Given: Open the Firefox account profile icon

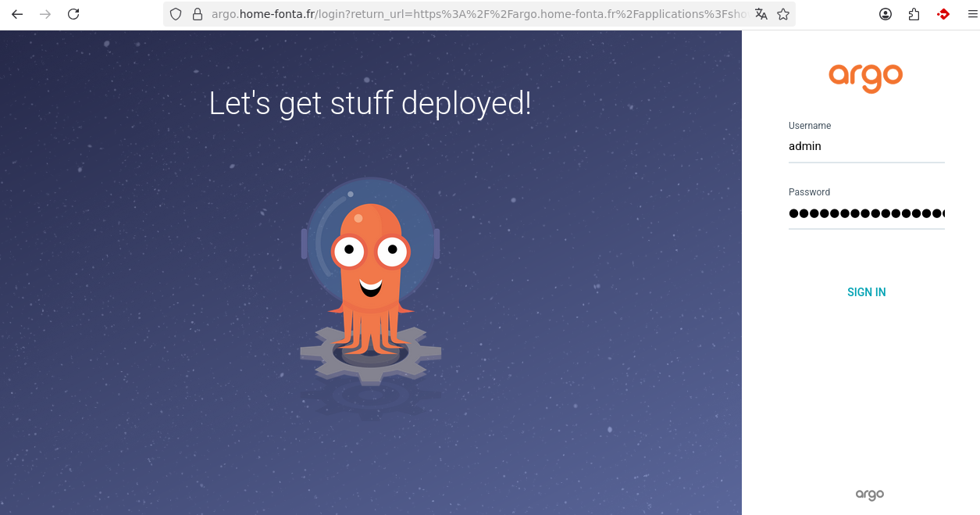Looking at the screenshot, I should click(885, 13).
